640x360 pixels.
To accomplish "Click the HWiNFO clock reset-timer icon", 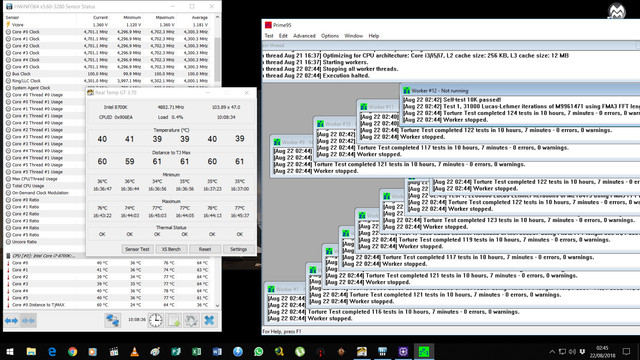I will click(156, 320).
